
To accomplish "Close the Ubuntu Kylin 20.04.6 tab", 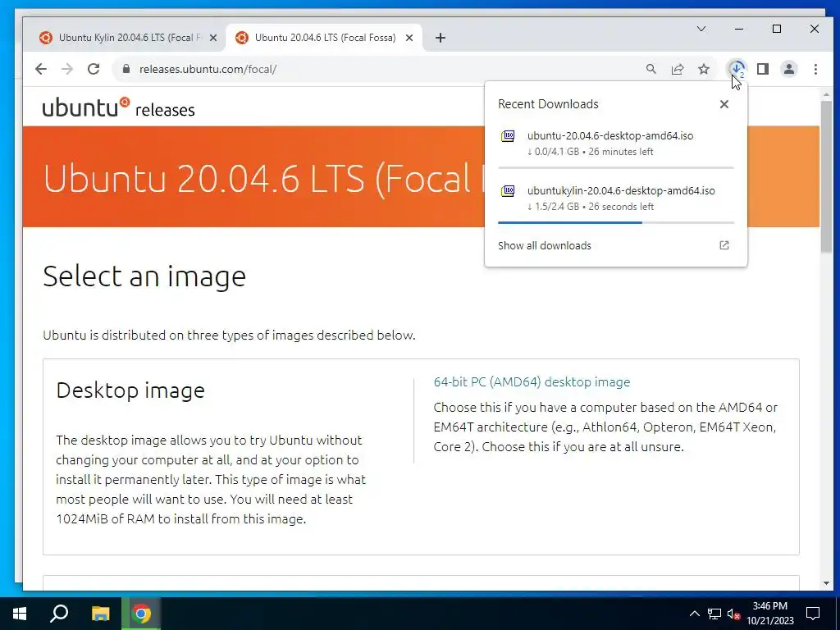I will [x=213, y=38].
